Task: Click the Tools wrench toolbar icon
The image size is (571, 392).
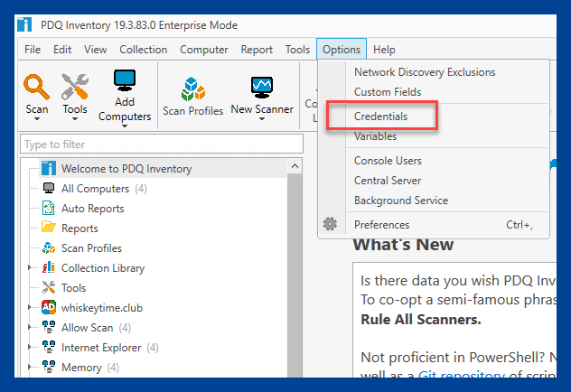Action: pyautogui.click(x=75, y=87)
